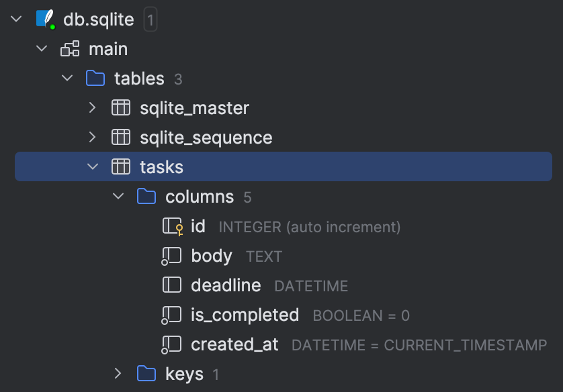This screenshot has width=563, height=392.
Task: Click the folder icon beside columns
Action: (x=146, y=196)
